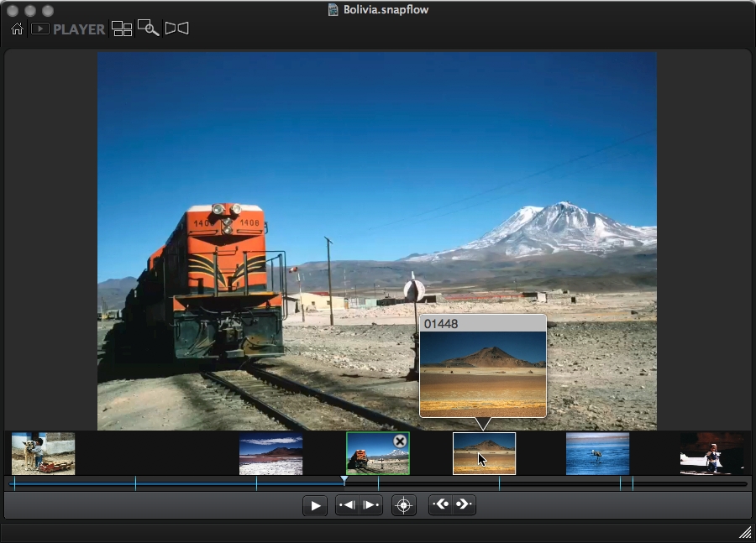Select the dog and child thumbnail
The width and height of the screenshot is (756, 543).
pos(44,453)
